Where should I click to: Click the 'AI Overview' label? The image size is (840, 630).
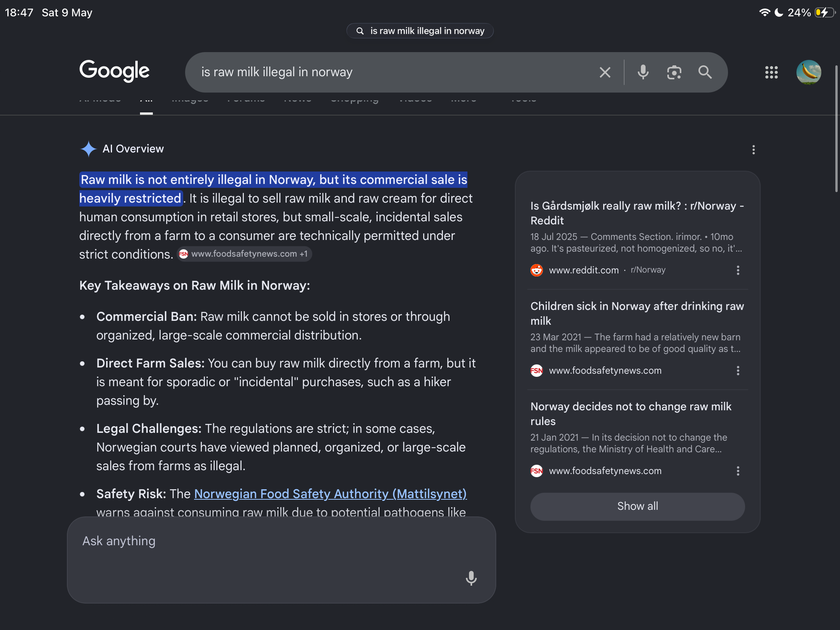point(133,149)
